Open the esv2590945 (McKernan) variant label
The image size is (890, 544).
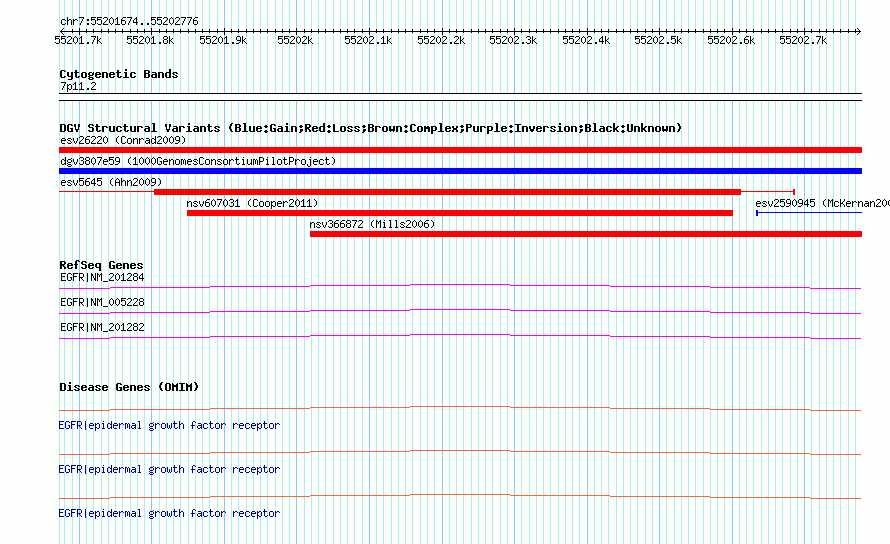pyautogui.click(x=822, y=203)
